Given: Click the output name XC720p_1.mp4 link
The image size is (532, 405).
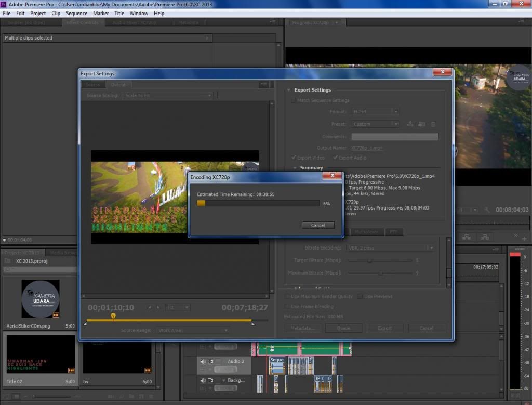Looking at the screenshot, I should coord(367,148).
